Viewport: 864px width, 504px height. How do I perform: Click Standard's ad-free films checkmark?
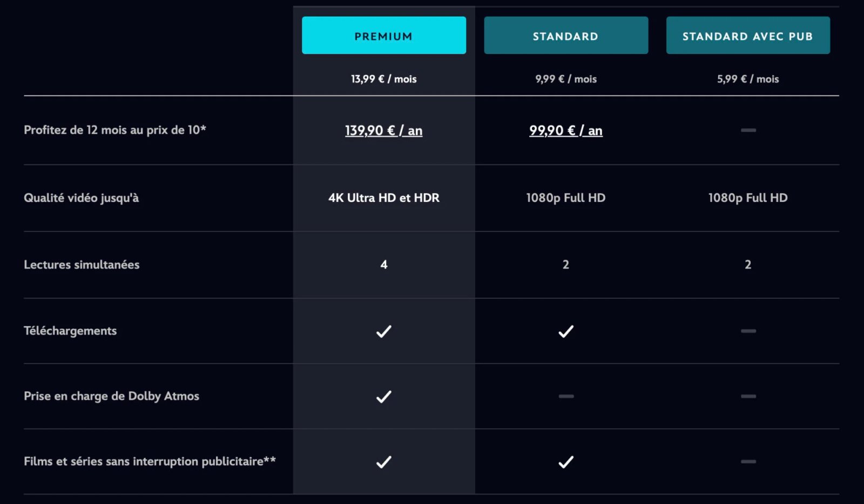(565, 462)
